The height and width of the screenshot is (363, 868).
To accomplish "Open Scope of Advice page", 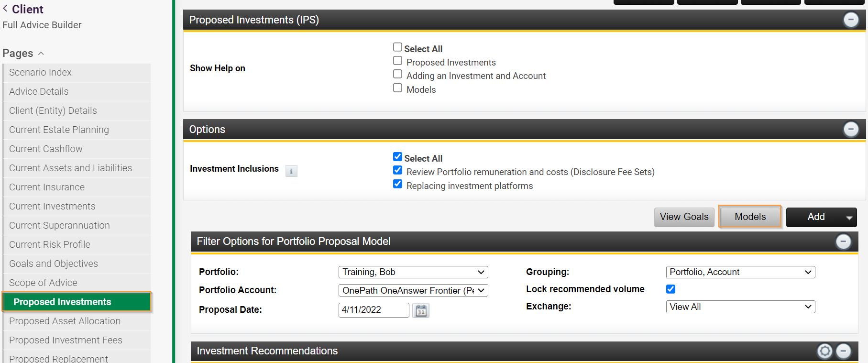I will (77, 283).
